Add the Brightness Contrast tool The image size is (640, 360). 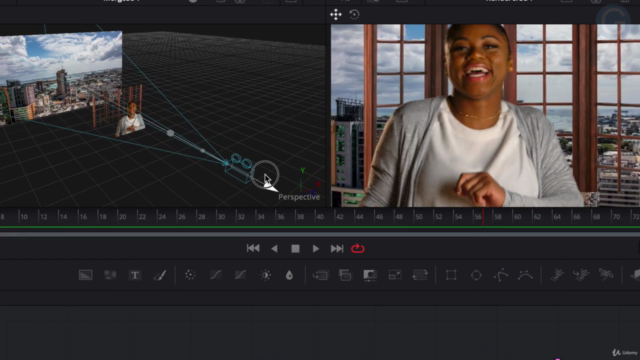[266, 275]
